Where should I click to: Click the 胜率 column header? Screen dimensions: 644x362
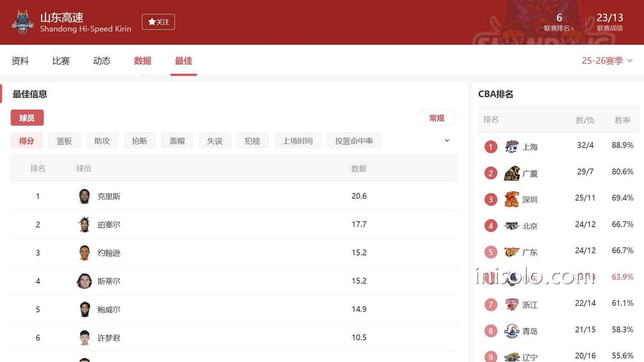click(x=622, y=120)
